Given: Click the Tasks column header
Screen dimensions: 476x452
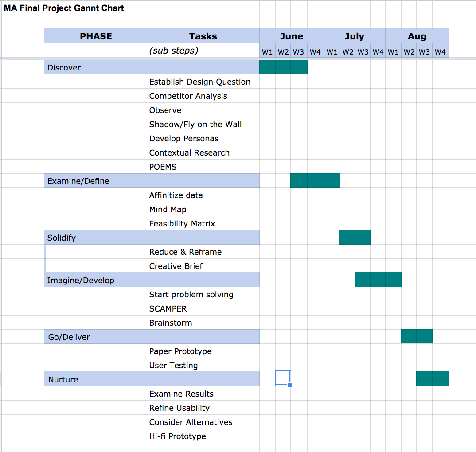Looking at the screenshot, I should click(x=203, y=36).
